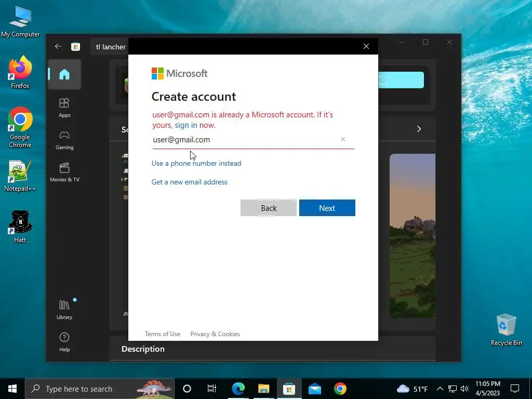The image size is (532, 399).
Task: Open weather widget showing 51°F
Action: point(412,389)
